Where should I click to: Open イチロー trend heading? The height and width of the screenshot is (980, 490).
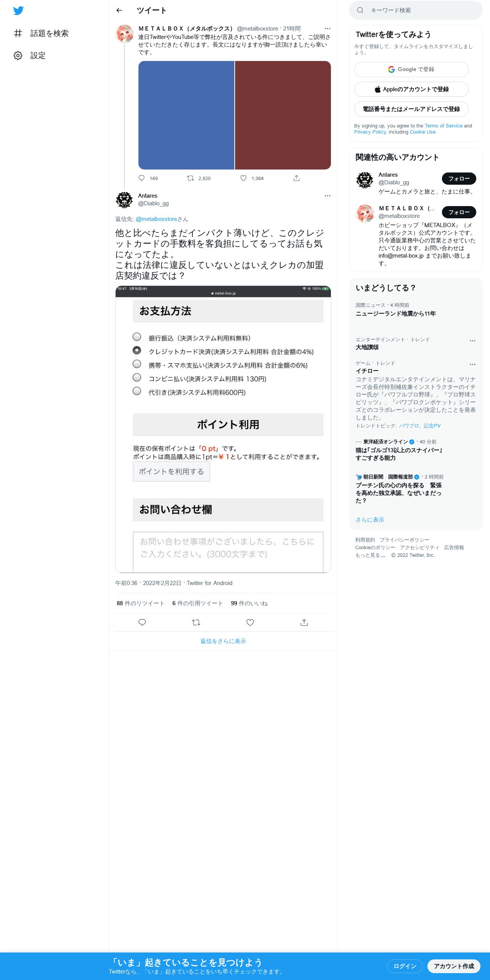367,371
